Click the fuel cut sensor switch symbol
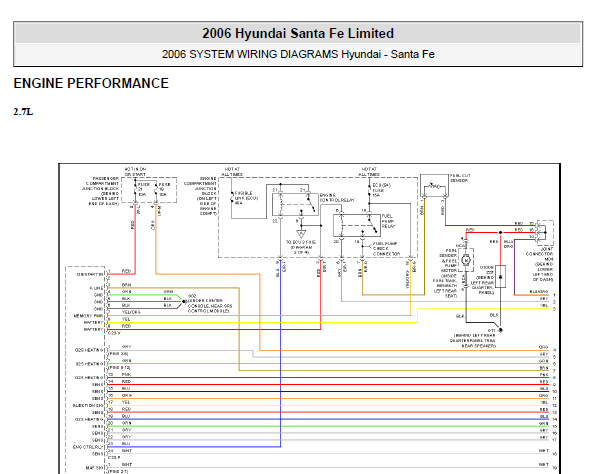Screen dimensions: 607x474 pos(434,186)
